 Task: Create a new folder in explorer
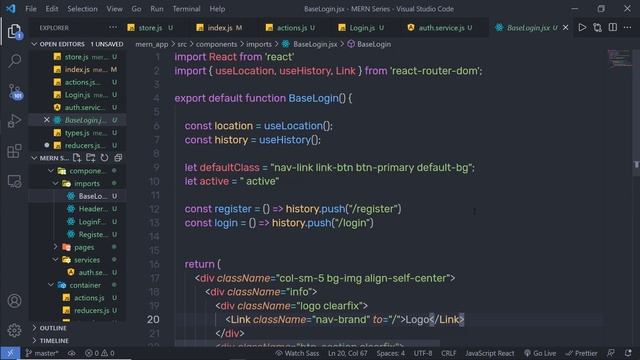tap(91, 158)
